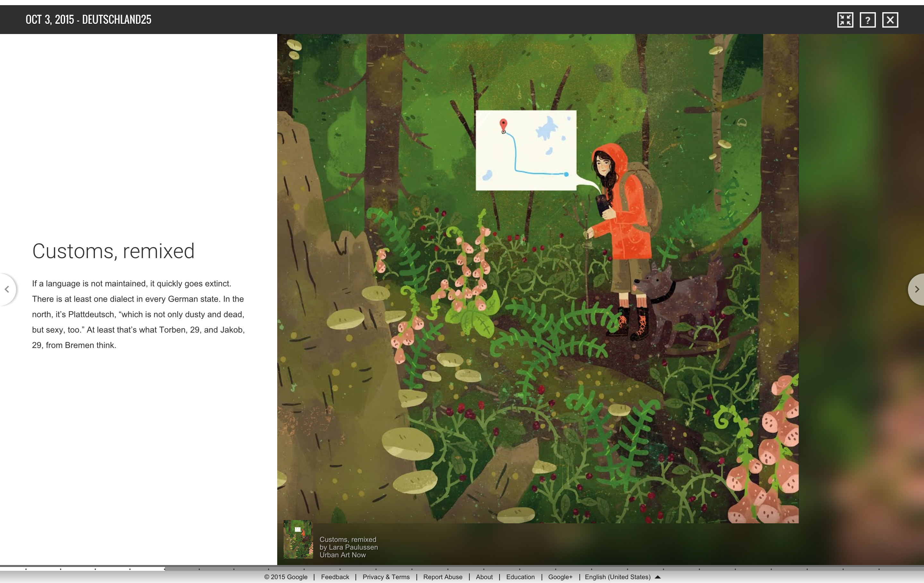This screenshot has width=924, height=583.
Task: Exit fullscreen with the collapse arrows icon
Action: pos(845,20)
